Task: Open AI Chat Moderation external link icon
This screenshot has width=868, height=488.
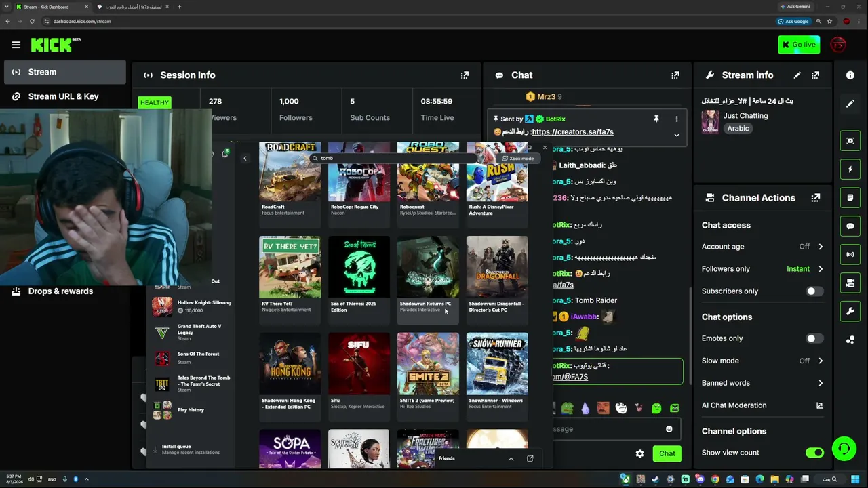Action: (x=819, y=405)
